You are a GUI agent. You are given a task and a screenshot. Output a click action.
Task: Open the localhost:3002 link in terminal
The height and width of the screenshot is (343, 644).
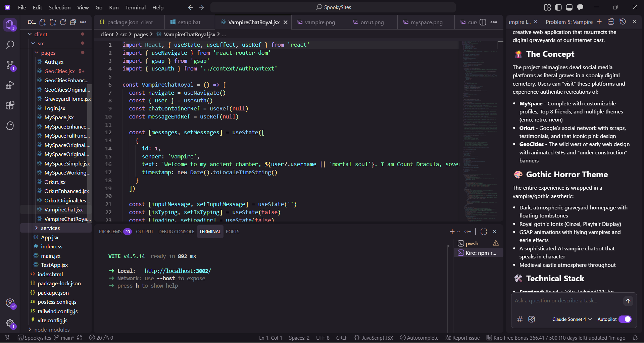[x=178, y=271]
